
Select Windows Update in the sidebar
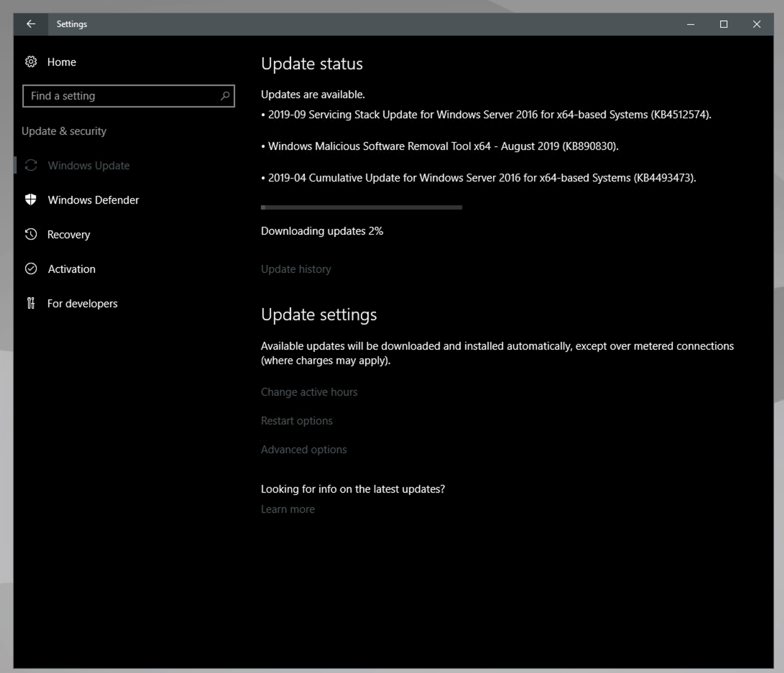point(89,165)
